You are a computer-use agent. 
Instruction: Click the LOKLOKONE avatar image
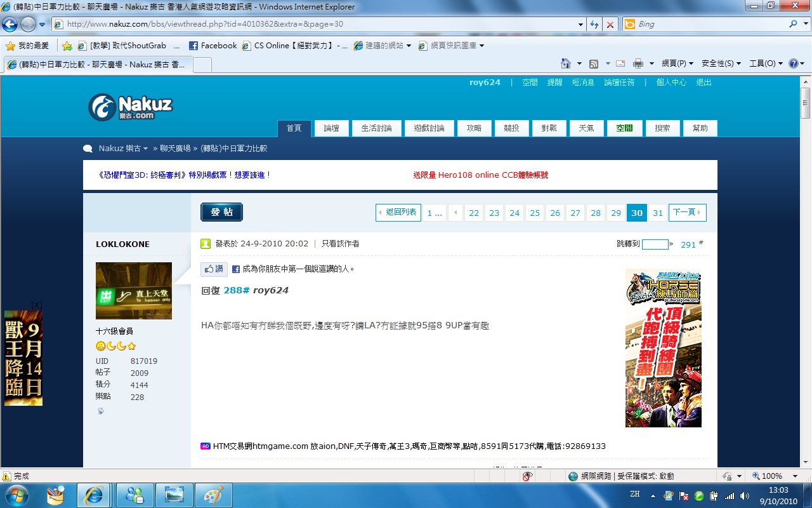[x=134, y=290]
